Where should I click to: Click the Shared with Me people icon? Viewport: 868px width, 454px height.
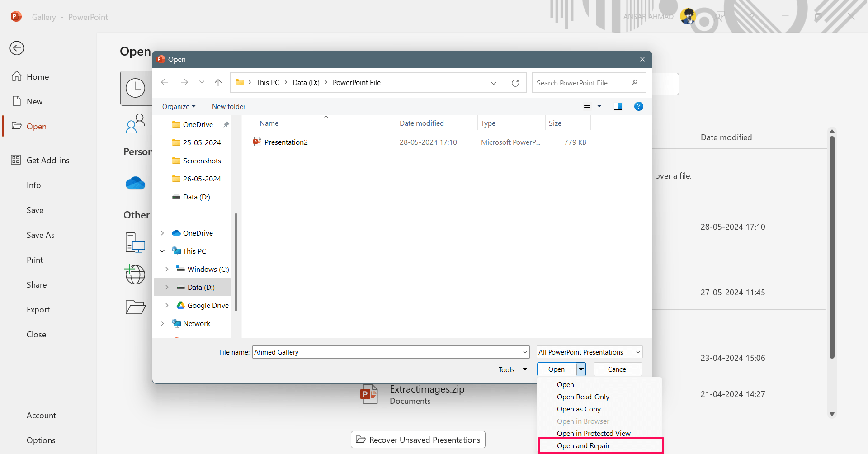click(135, 123)
